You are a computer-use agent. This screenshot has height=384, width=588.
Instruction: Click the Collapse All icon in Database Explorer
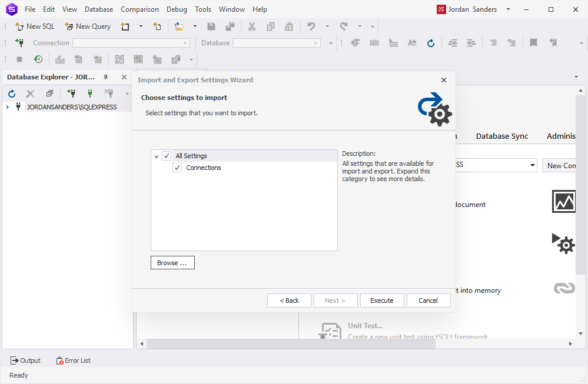49,94
